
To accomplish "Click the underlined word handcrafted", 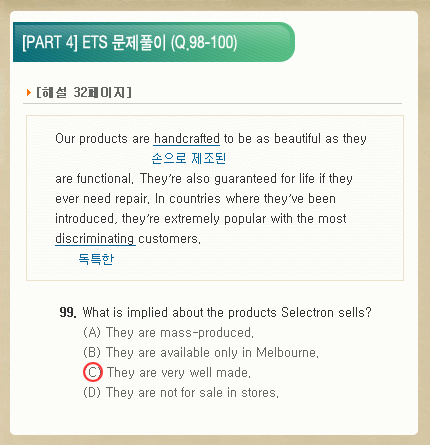I will pyautogui.click(x=187, y=139).
